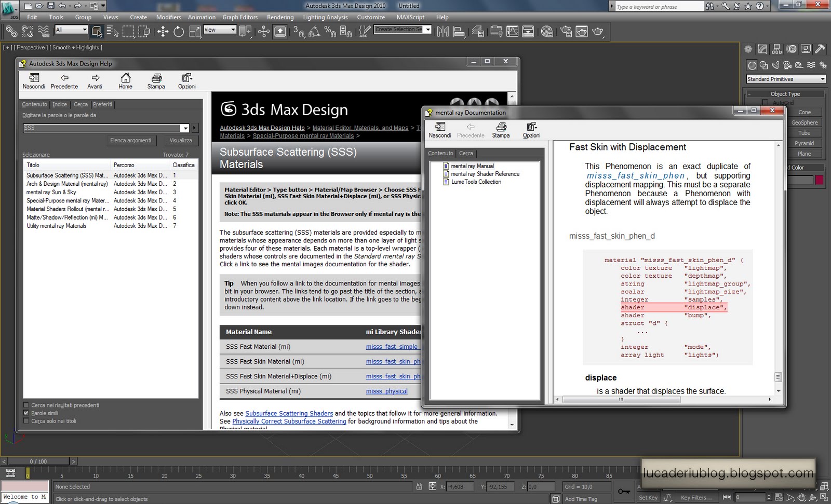This screenshot has width=831, height=504.
Task: Open the selection filter All dropdown
Action: tap(71, 30)
